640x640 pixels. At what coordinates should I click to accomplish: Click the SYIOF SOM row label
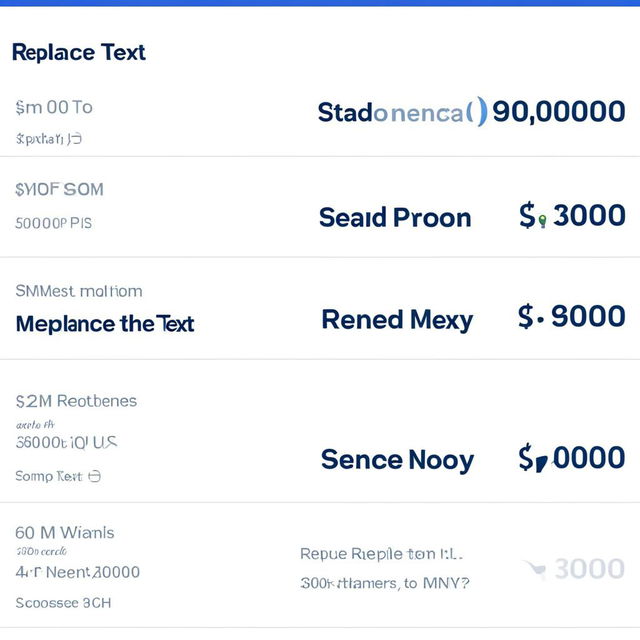tap(59, 189)
